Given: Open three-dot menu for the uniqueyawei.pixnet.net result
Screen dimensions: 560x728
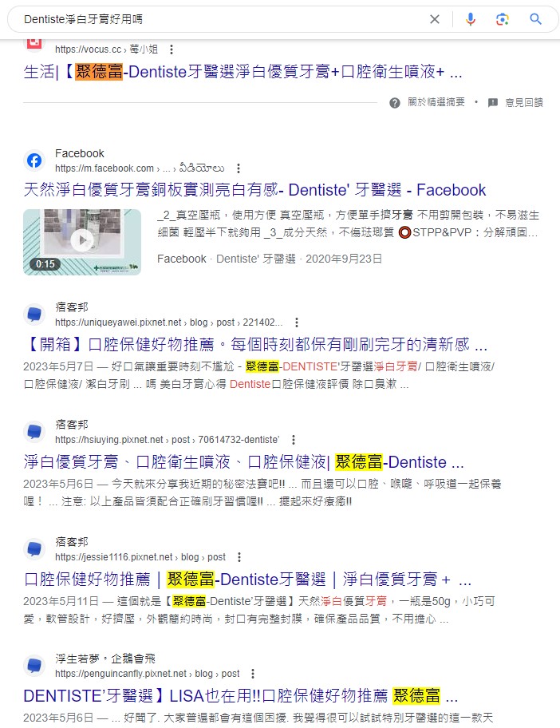Looking at the screenshot, I should tap(297, 322).
